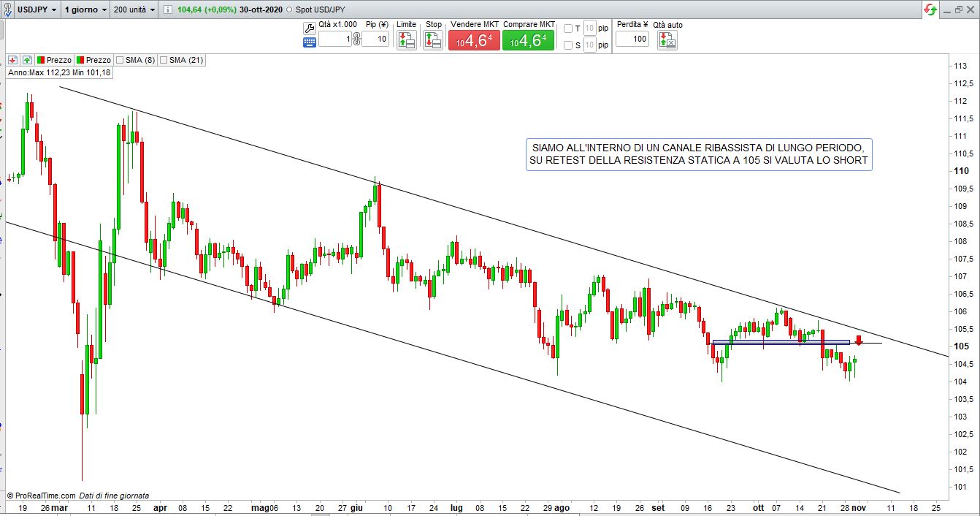Click the chain link between quantity and pip
The width and height of the screenshot is (980, 516).
(356, 39)
